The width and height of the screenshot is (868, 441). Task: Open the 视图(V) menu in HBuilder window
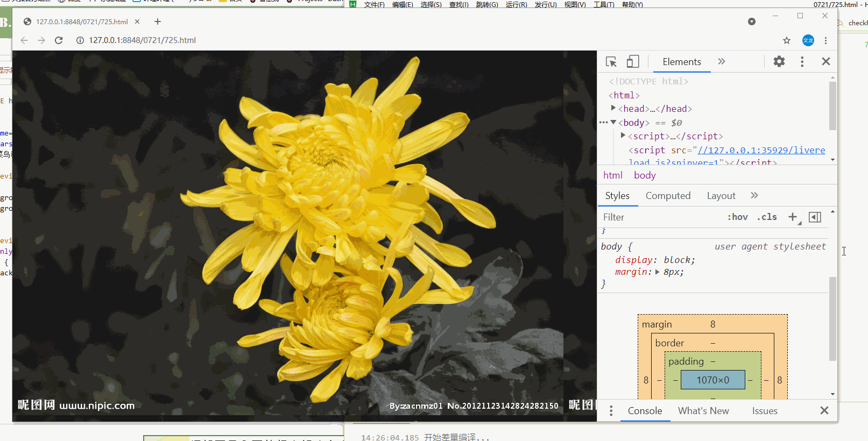575,5
